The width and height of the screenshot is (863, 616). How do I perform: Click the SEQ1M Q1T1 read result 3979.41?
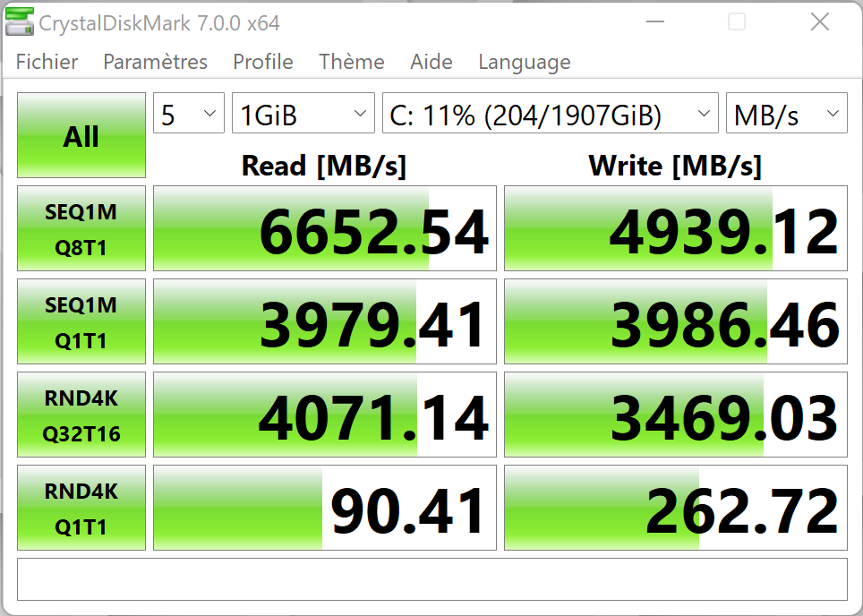click(x=325, y=321)
